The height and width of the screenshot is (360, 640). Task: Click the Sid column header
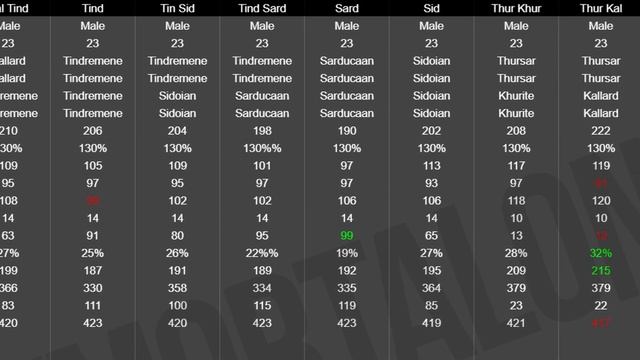(431, 8)
